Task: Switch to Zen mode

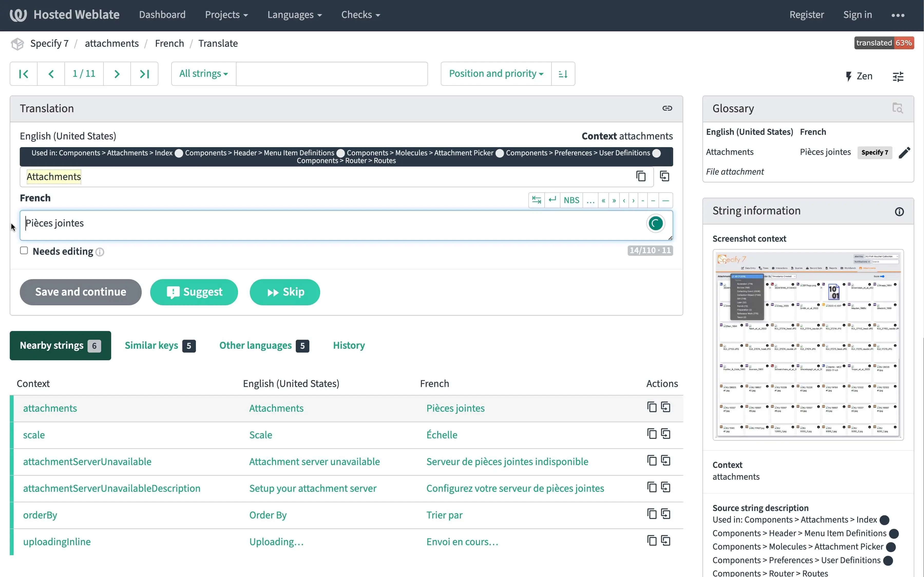Action: pos(859,76)
